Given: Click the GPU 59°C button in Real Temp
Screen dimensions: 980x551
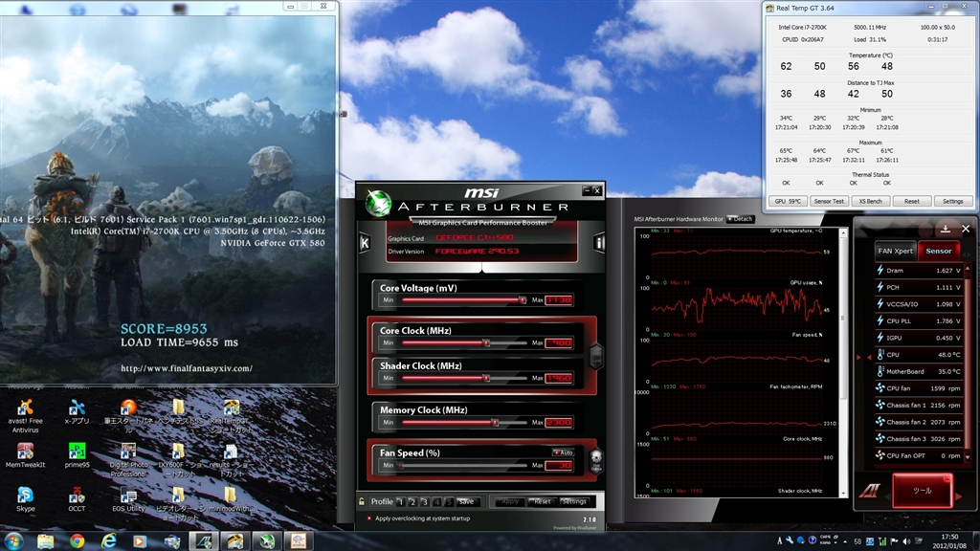Looking at the screenshot, I should (x=788, y=201).
